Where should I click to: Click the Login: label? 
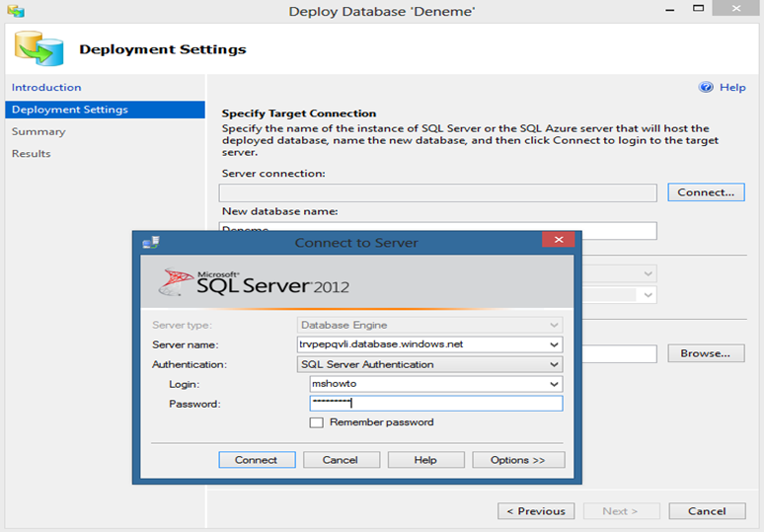185,384
